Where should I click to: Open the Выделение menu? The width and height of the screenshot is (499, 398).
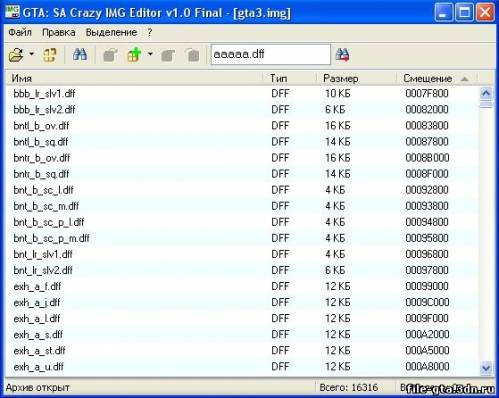111,32
